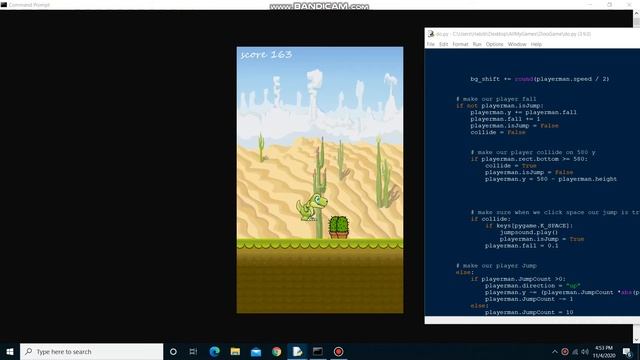The width and height of the screenshot is (640, 360).
Task: Click the 'bg_shift += round(playerman.speed / 2)' line
Action: pos(540,79)
